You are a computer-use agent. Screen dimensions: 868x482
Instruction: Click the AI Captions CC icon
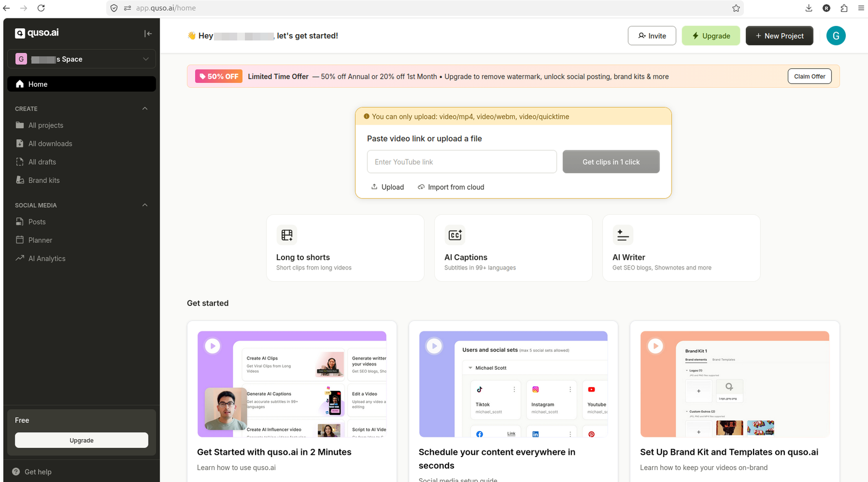point(455,235)
